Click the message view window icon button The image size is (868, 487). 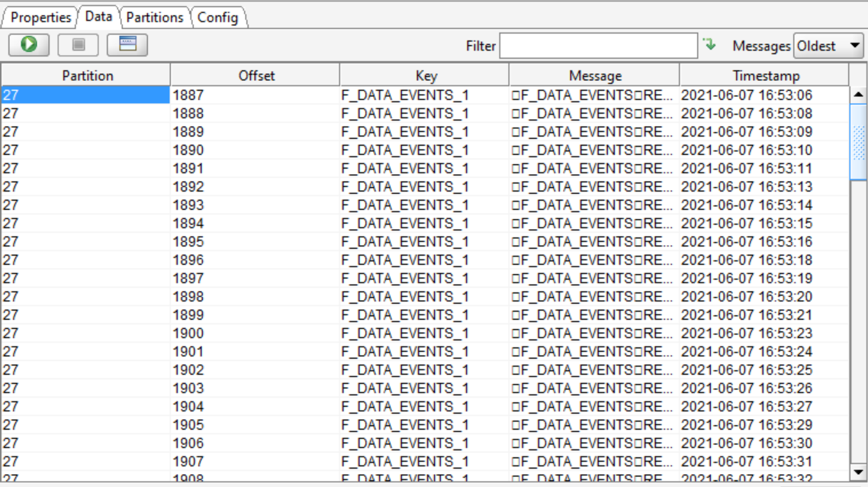click(x=127, y=45)
